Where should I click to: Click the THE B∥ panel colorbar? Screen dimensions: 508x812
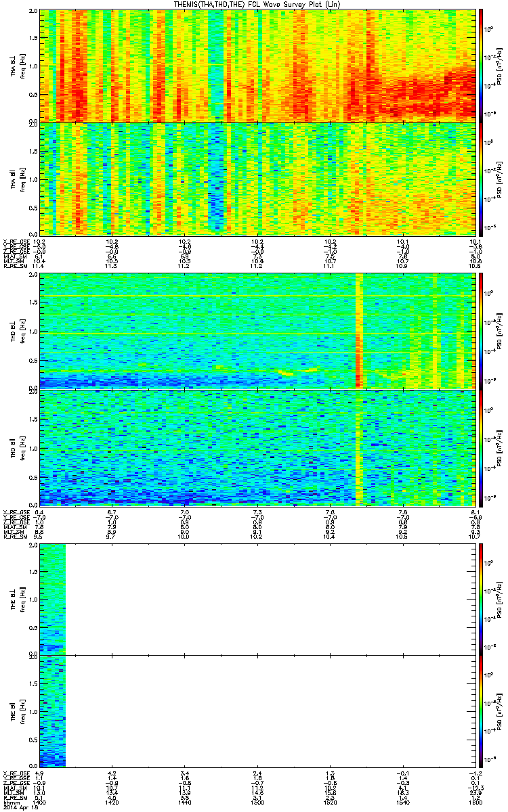pyautogui.click(x=482, y=711)
